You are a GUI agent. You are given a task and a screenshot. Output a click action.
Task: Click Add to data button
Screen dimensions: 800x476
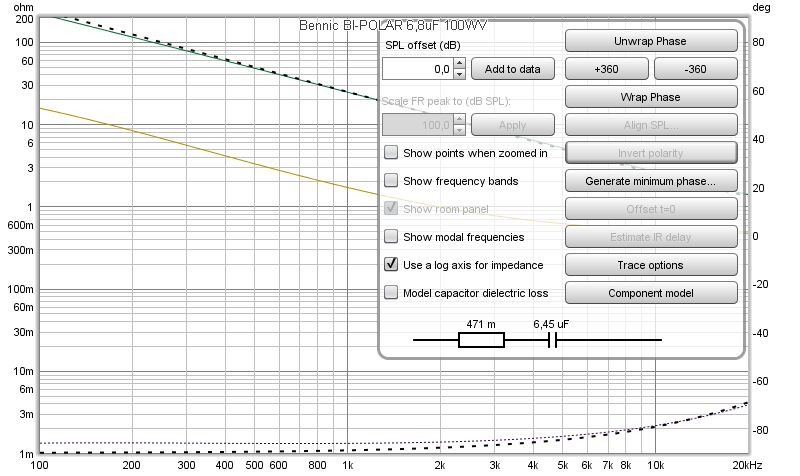pos(512,69)
